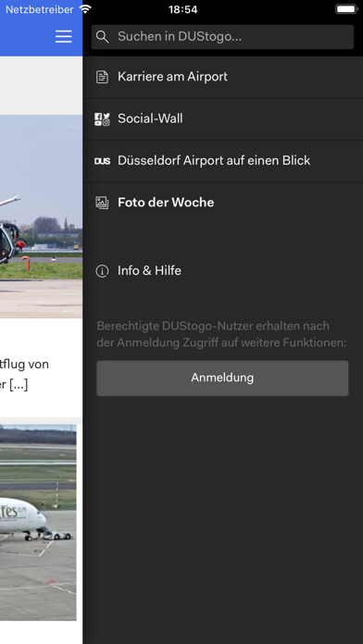The image size is (363, 644).
Task: Open the Social-Wall menu entry
Action: (x=223, y=119)
